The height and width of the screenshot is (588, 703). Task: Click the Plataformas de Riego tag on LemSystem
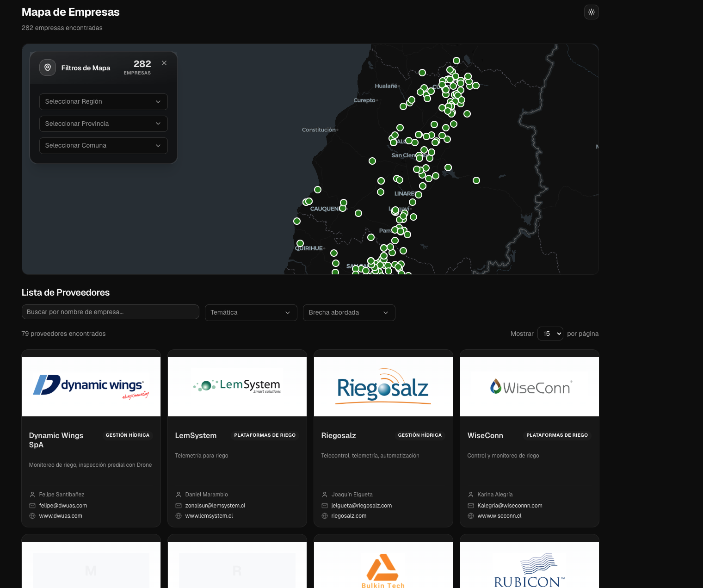tap(265, 435)
